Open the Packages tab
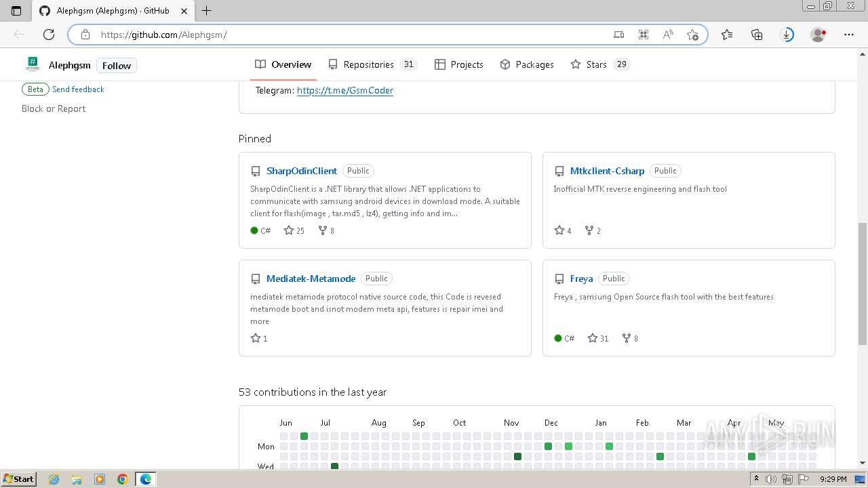 (527, 64)
